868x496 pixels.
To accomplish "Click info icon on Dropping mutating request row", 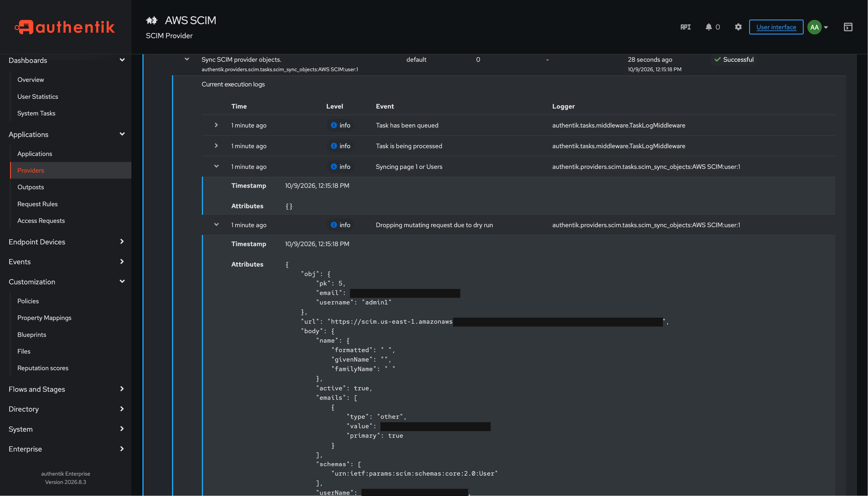I will pyautogui.click(x=334, y=225).
